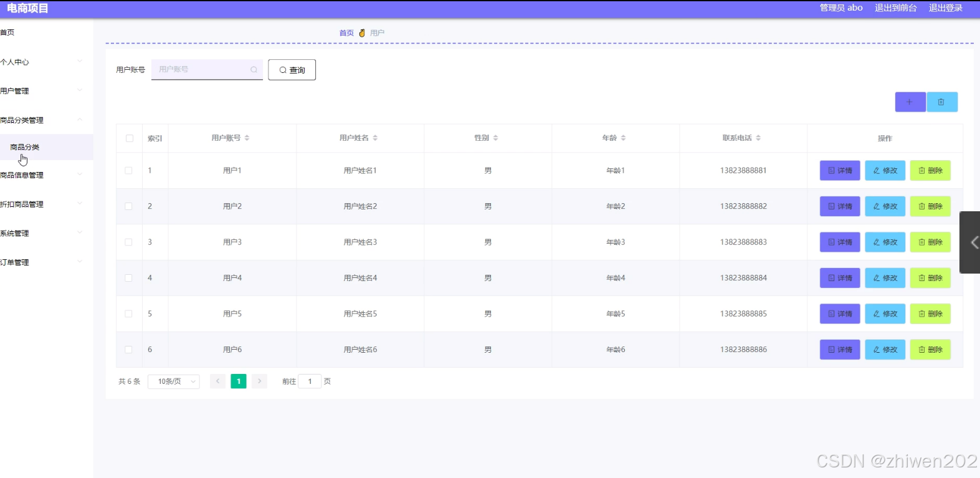
Task: Edit the 用户4 row
Action: 885,278
